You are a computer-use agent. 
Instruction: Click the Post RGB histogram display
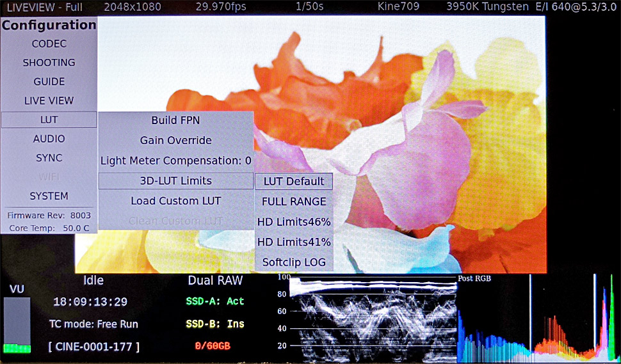[x=536, y=317]
